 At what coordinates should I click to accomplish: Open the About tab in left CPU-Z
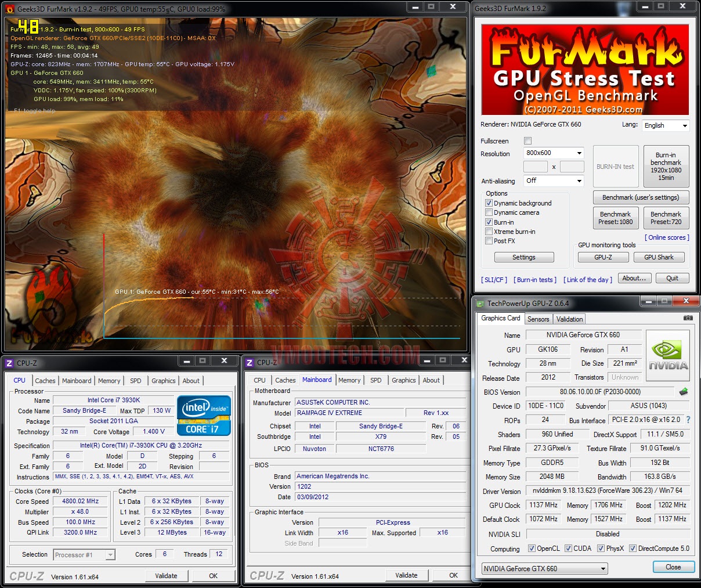[x=191, y=381]
